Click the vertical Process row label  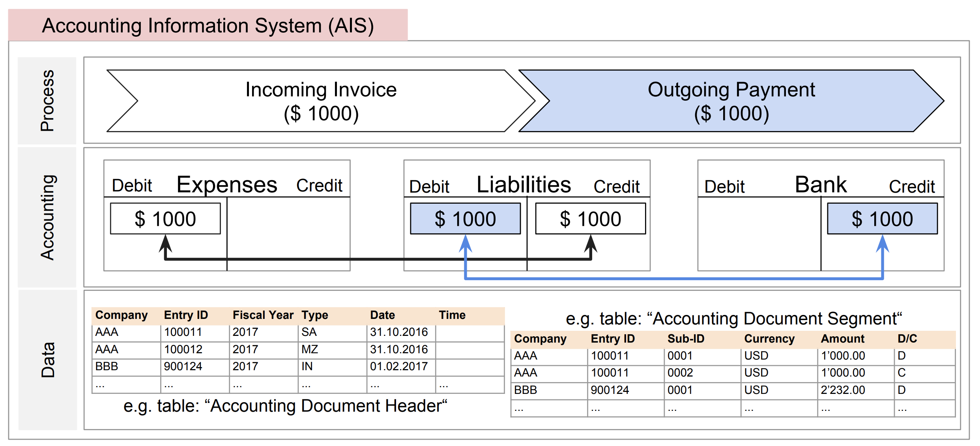pos(47,101)
